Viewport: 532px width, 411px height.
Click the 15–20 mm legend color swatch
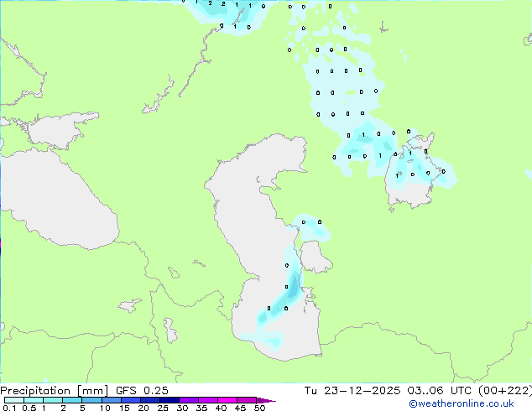tap(131, 400)
